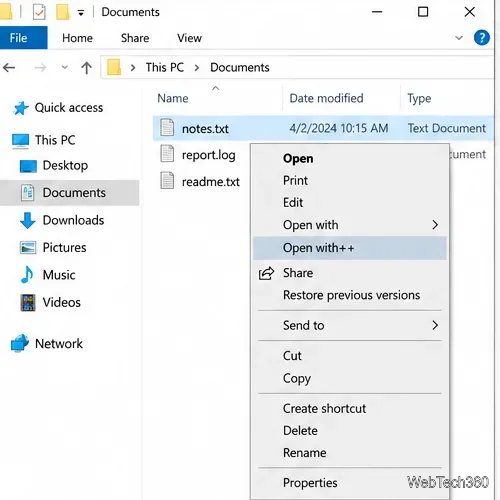The width and height of the screenshot is (500, 500).
Task: Select the readme.txt file name
Action: (211, 182)
